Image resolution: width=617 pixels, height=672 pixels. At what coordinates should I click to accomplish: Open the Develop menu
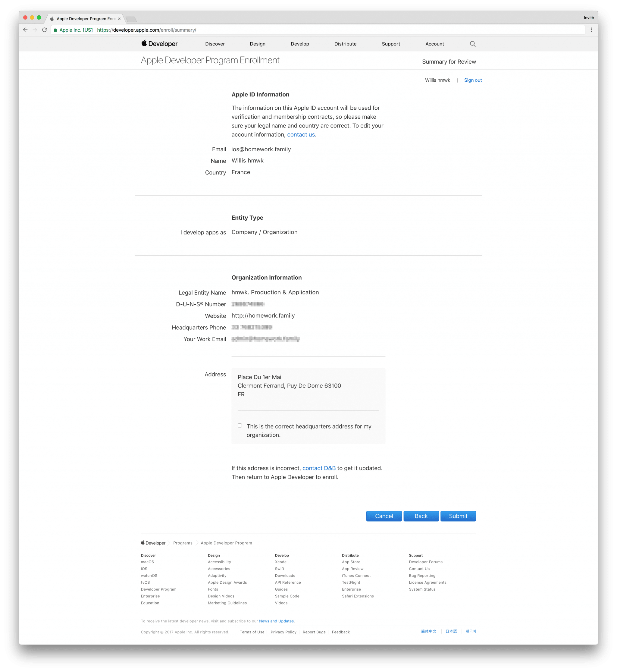(300, 44)
